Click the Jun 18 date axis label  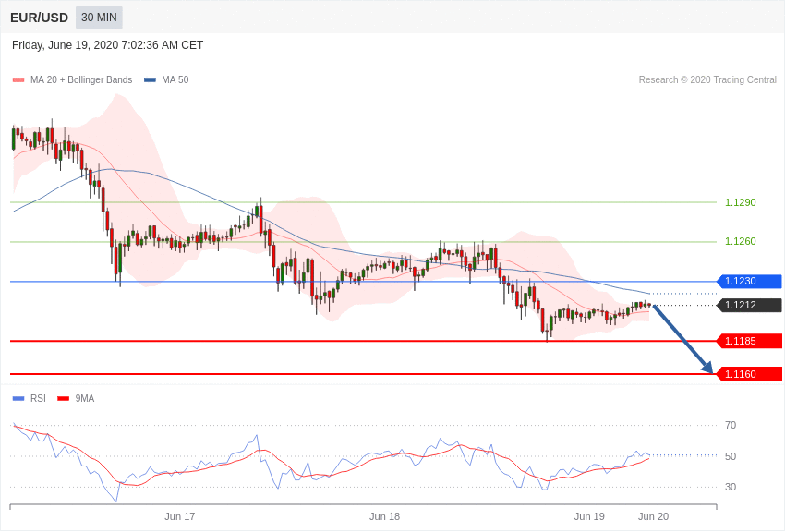tap(384, 516)
